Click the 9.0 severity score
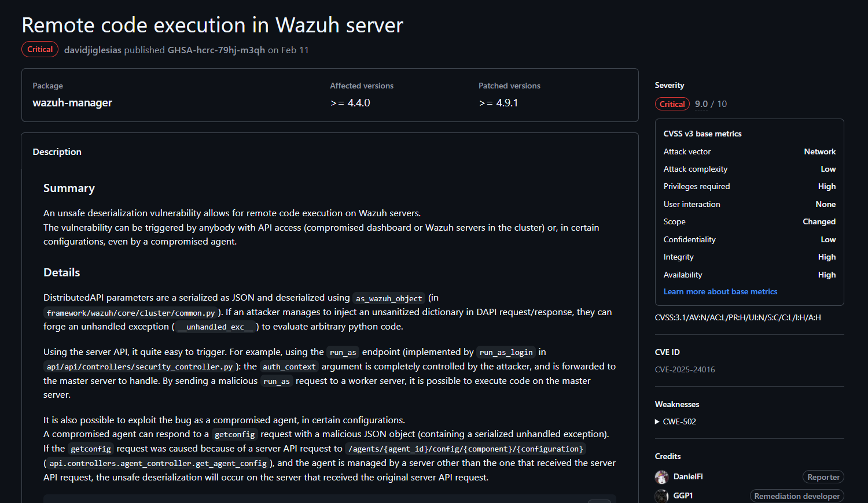This screenshot has height=503, width=868. point(701,104)
